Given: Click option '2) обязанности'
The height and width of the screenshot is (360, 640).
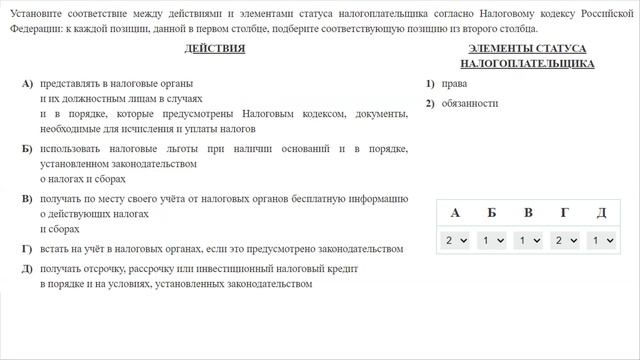Looking at the screenshot, I should (462, 104).
